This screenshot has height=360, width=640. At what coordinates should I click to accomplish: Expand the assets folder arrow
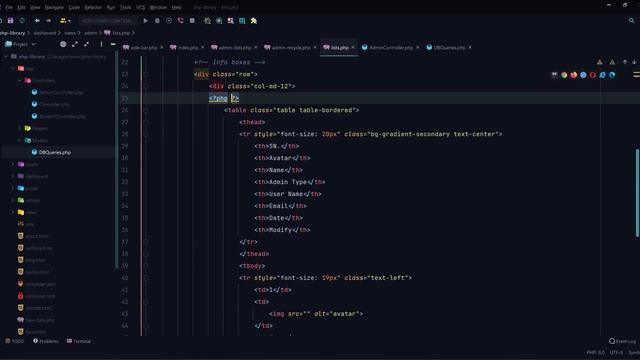[x=13, y=164]
